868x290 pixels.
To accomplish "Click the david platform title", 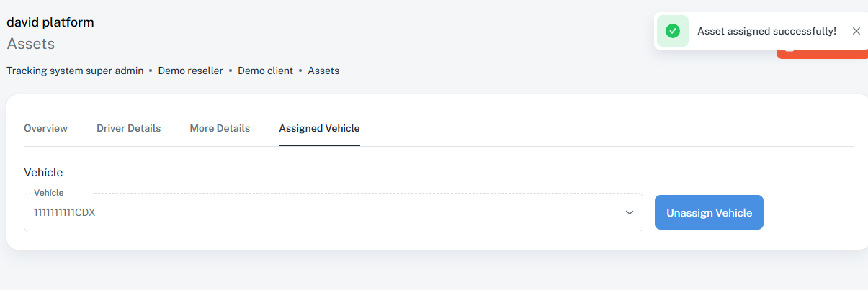I will [x=50, y=22].
